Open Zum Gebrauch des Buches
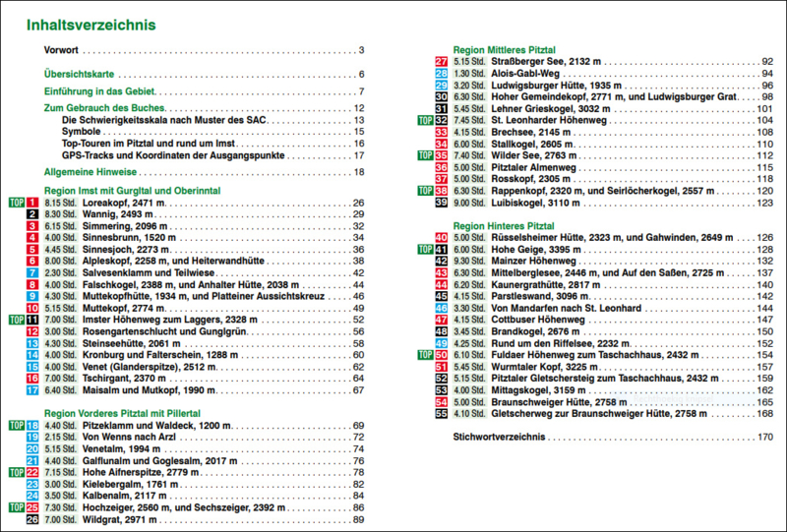This screenshot has height=532, width=787. 205,108
